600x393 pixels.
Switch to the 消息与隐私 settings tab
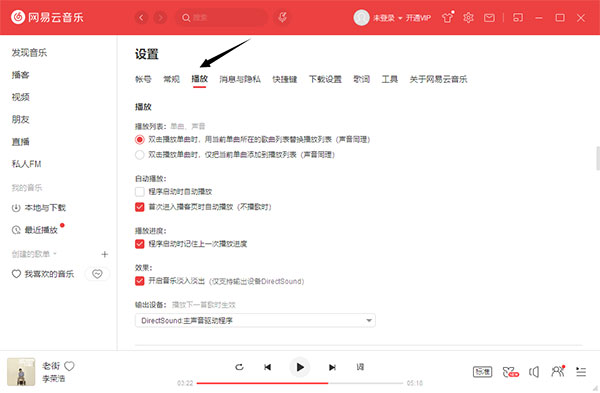click(x=240, y=79)
